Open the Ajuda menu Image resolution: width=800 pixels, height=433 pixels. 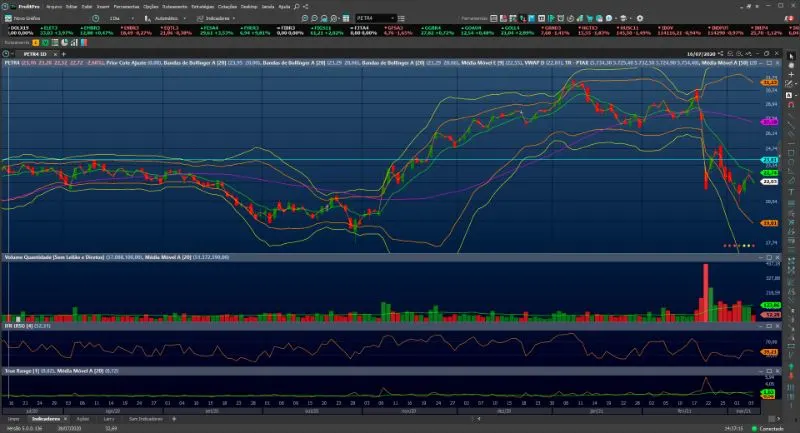coord(284,7)
